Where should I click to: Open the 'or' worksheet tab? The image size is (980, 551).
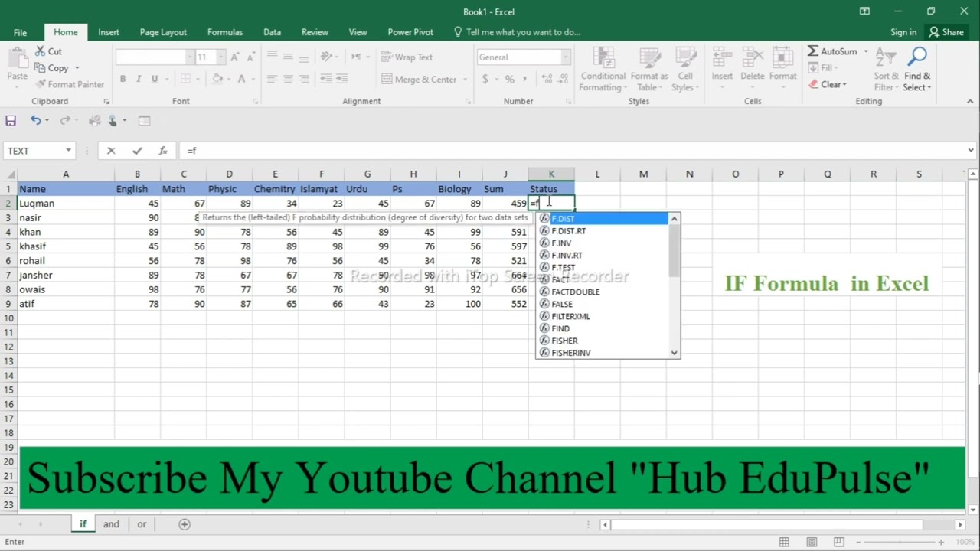(142, 524)
